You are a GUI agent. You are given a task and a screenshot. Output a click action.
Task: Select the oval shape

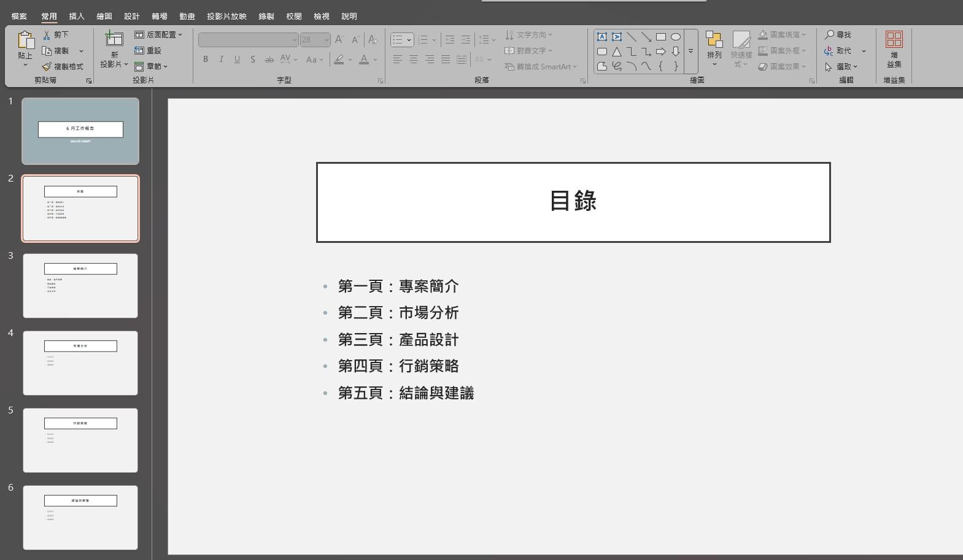[676, 37]
